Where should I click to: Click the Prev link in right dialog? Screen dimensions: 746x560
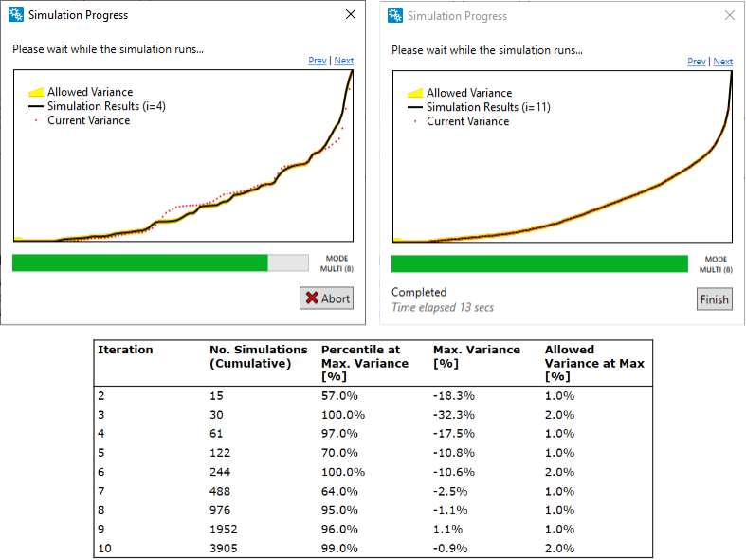(696, 62)
